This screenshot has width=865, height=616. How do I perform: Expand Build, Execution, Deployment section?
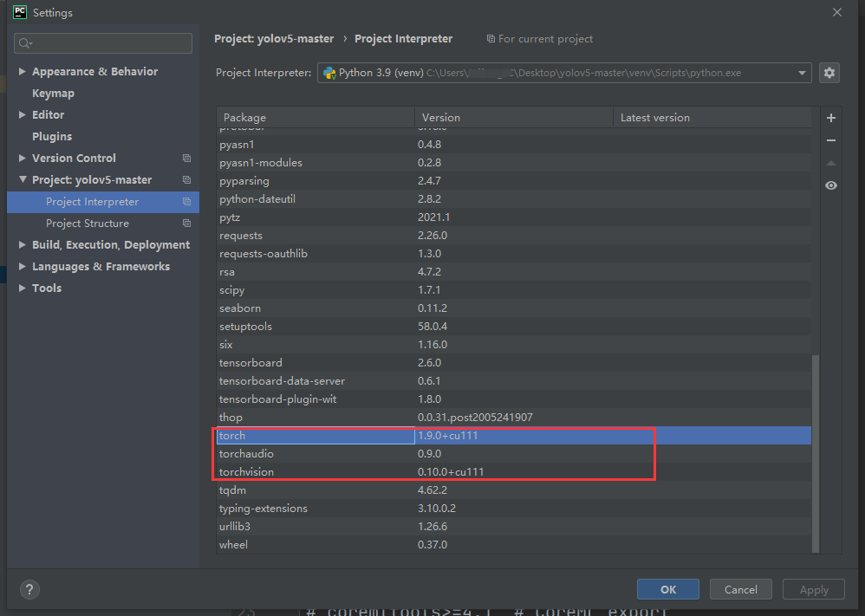22,244
